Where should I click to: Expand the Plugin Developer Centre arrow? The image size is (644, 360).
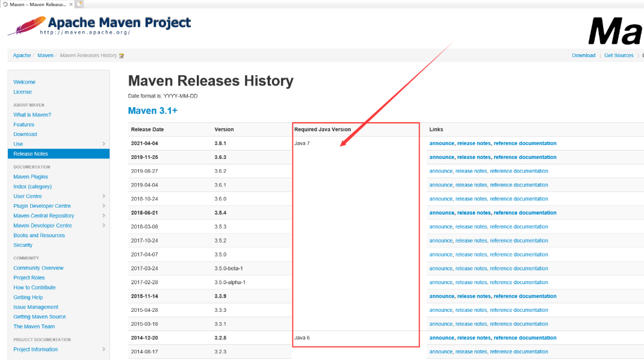(x=104, y=206)
